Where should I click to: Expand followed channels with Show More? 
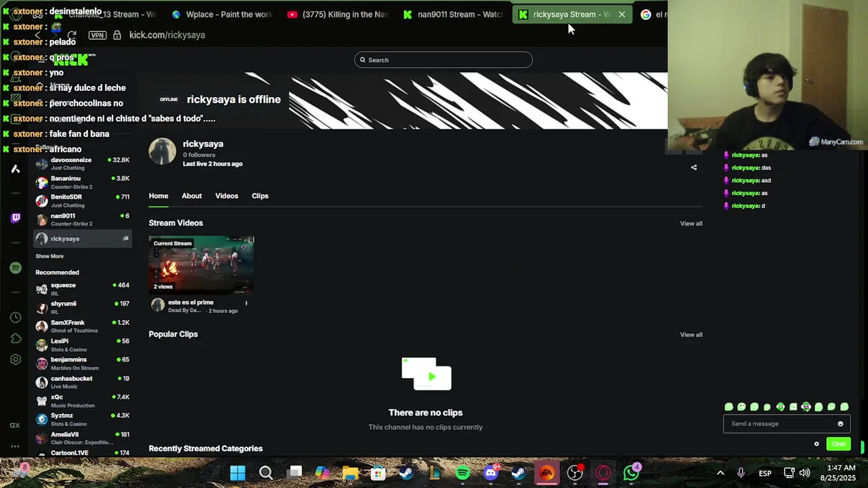pyautogui.click(x=50, y=256)
